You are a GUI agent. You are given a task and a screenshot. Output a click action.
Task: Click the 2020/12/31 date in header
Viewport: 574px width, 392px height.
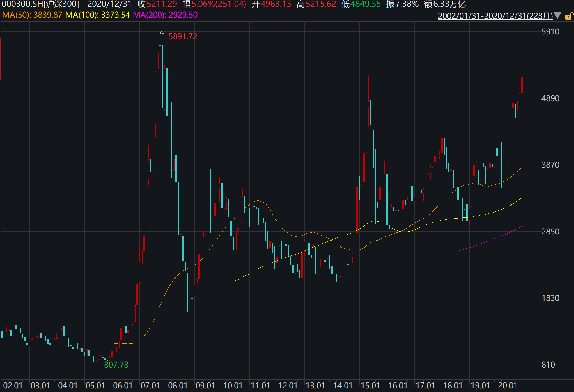pos(109,4)
